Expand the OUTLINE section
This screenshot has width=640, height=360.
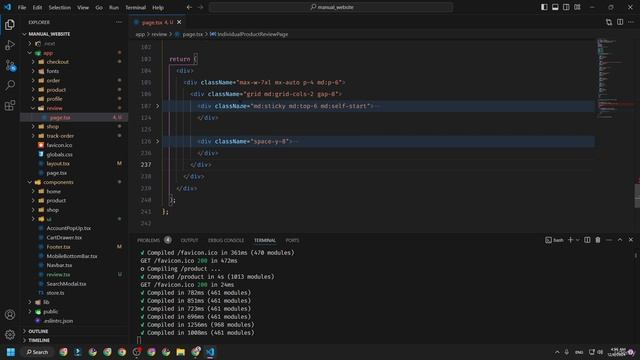click(x=38, y=331)
